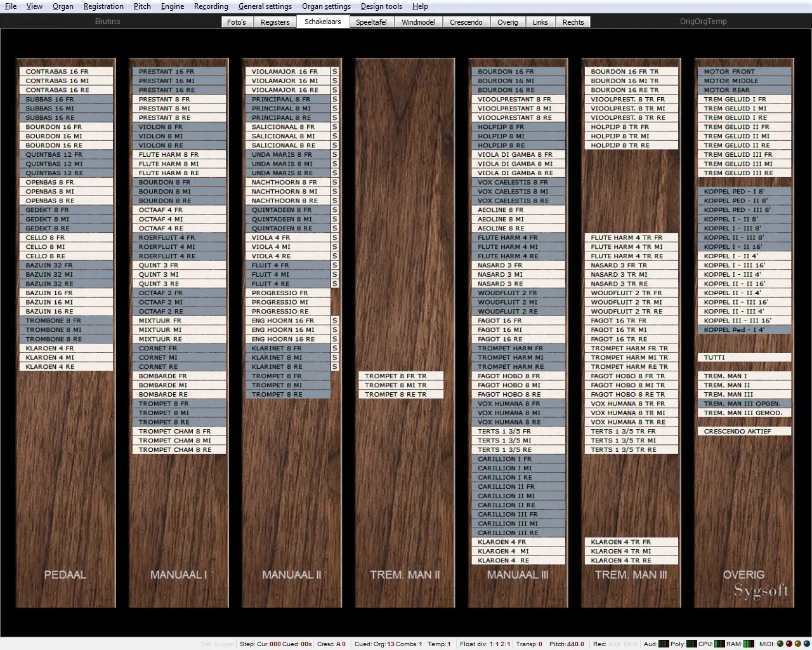Toggle the MOTOR FRONT switch
Viewport: 812px width, 650px height.
pyautogui.click(x=743, y=72)
